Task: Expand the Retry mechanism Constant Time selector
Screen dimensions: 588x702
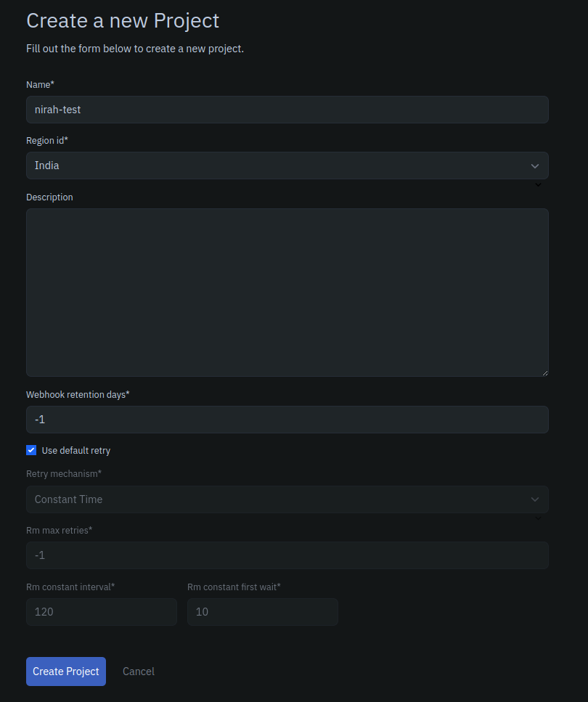Action: click(287, 499)
